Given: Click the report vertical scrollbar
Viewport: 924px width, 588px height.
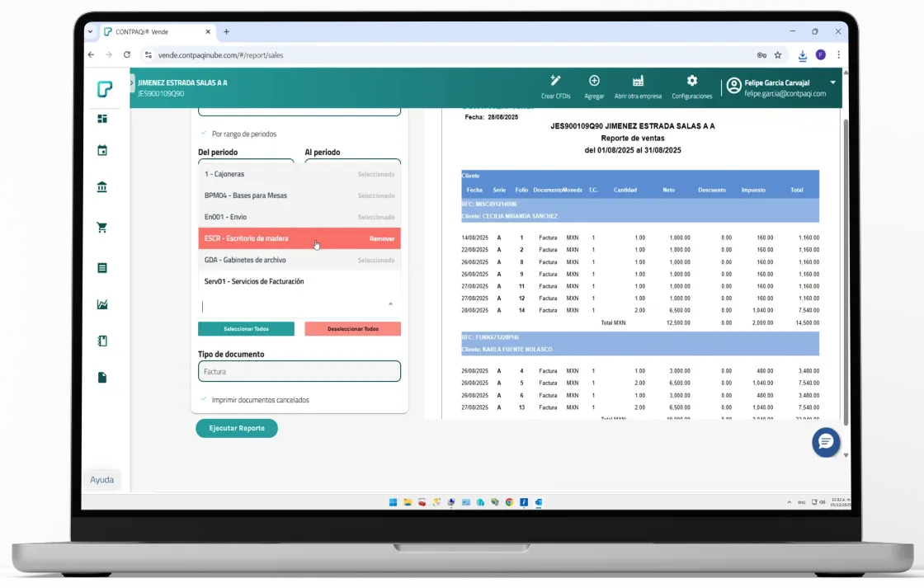Looking at the screenshot, I should (x=846, y=271).
